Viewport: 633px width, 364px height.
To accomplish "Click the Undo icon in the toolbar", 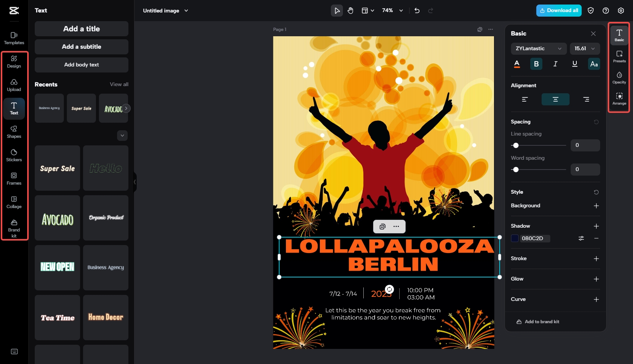I will (x=417, y=11).
